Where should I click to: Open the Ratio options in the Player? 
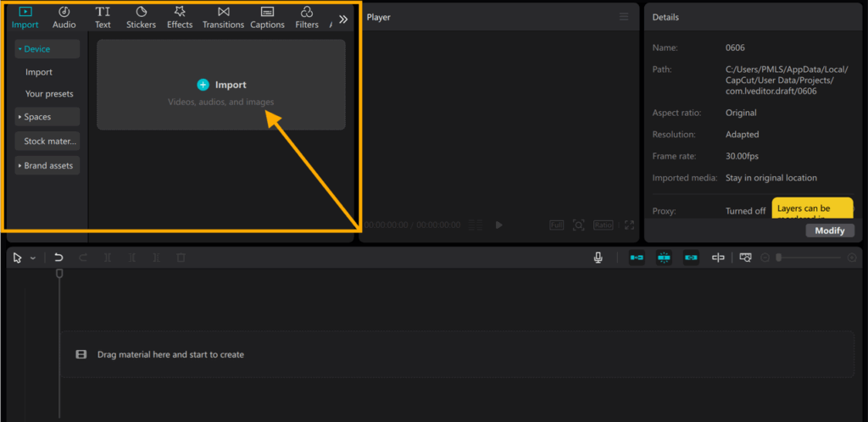pos(603,225)
